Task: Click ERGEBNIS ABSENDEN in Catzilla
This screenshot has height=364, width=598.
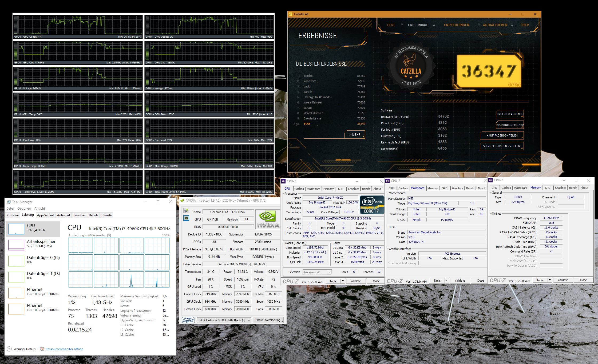Action: 510,114
